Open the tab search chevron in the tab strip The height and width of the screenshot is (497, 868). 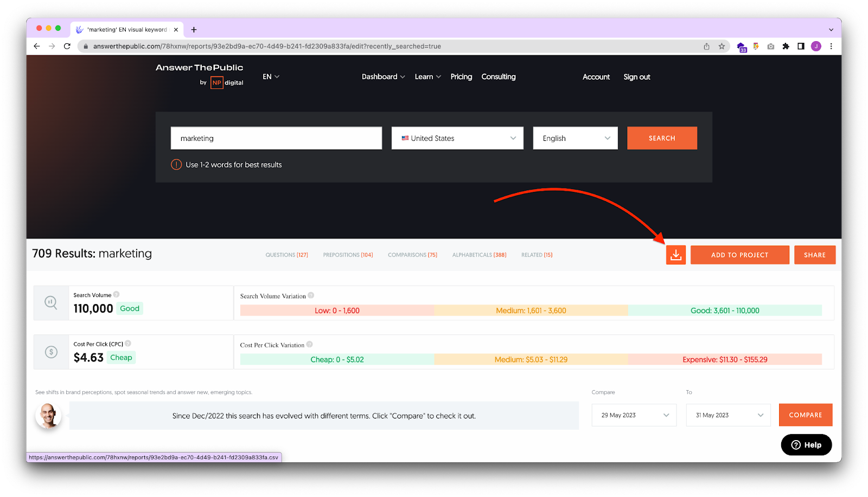point(831,30)
